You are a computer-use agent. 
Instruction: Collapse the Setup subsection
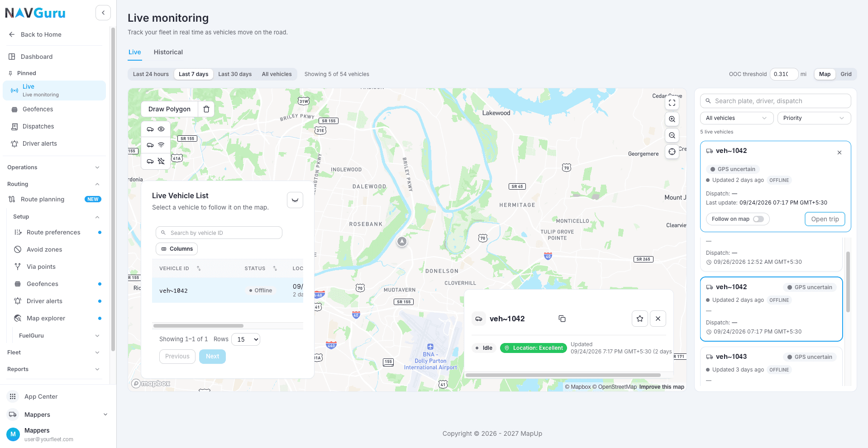click(57, 217)
